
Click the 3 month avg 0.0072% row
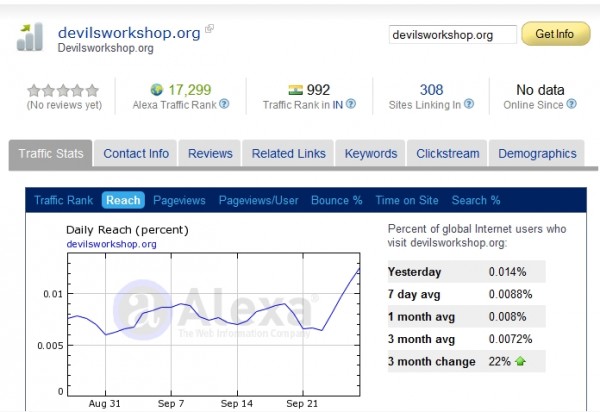[x=466, y=339]
